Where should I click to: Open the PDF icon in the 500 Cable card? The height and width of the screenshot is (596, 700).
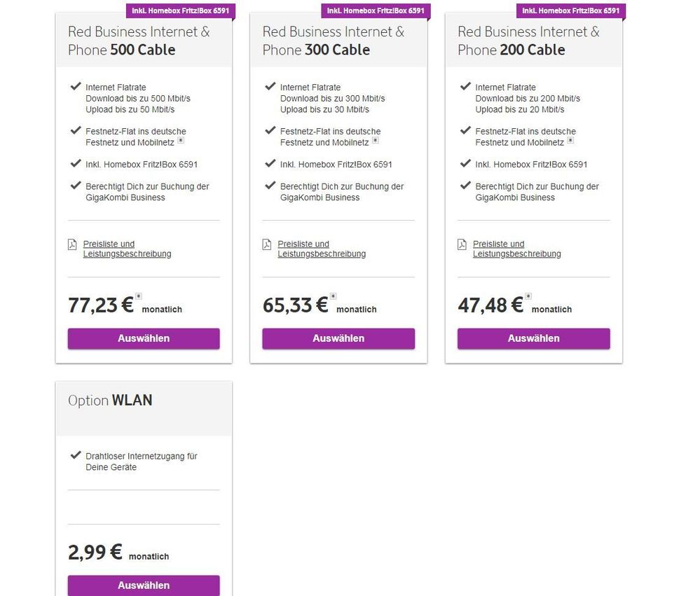tap(71, 244)
